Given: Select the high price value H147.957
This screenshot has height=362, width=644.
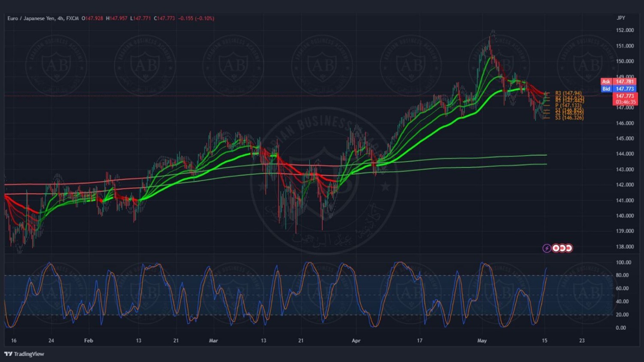Looking at the screenshot, I should (117, 18).
